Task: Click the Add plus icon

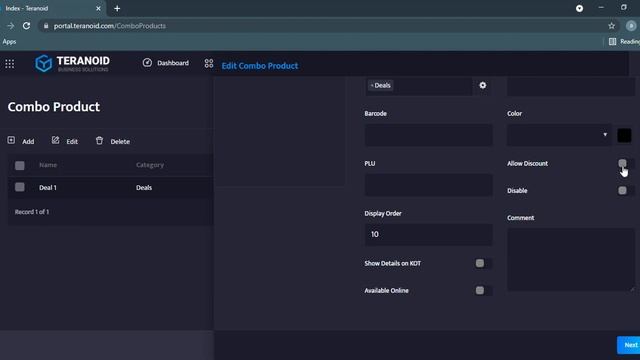Action: [11, 140]
